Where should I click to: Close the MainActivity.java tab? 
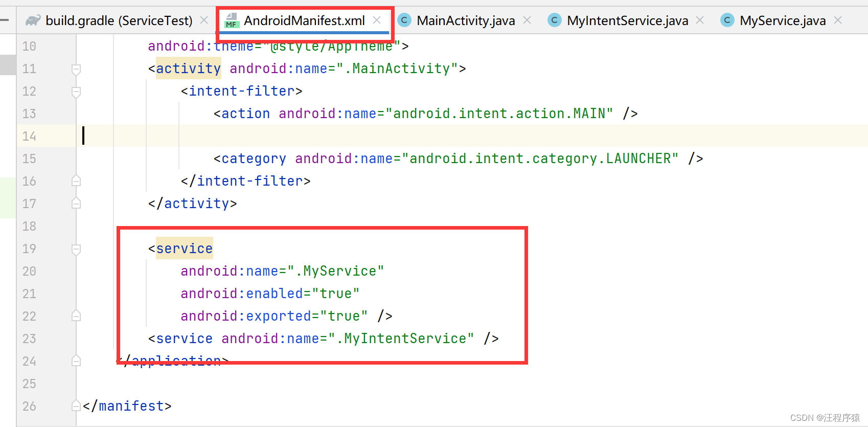pyautogui.click(x=527, y=20)
